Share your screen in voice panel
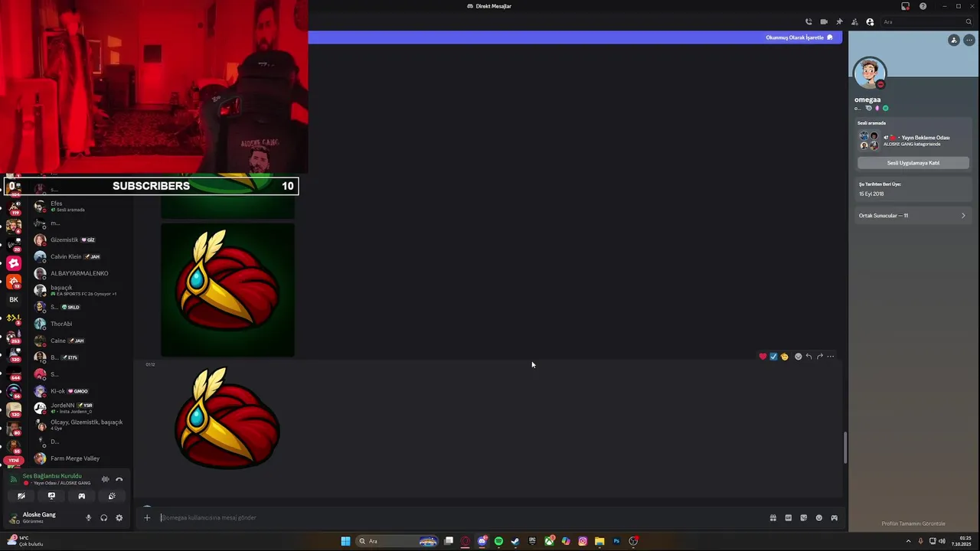Viewport: 980px width, 551px height. pos(51,496)
